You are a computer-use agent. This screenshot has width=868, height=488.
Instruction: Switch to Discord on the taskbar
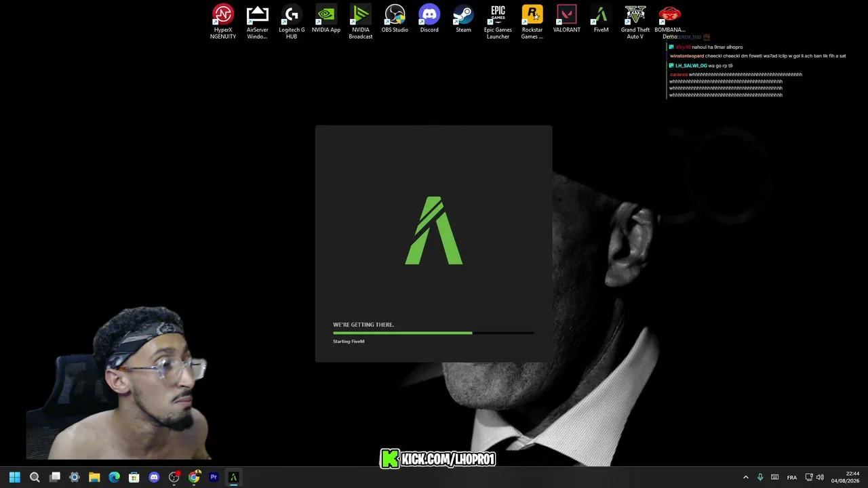[x=154, y=477]
